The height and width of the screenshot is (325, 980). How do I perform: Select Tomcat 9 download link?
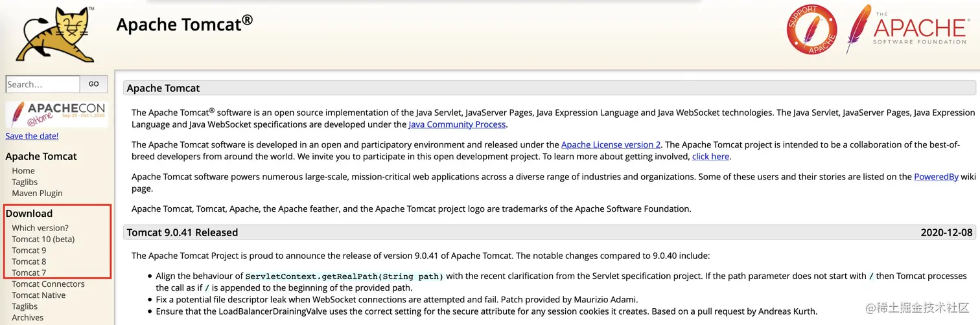(29, 251)
